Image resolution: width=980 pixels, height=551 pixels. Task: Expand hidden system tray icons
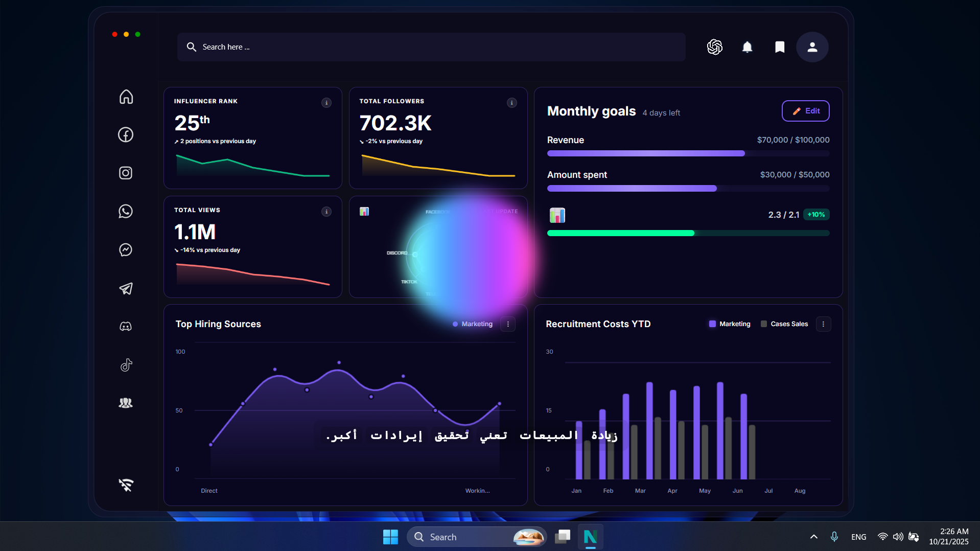tap(813, 536)
